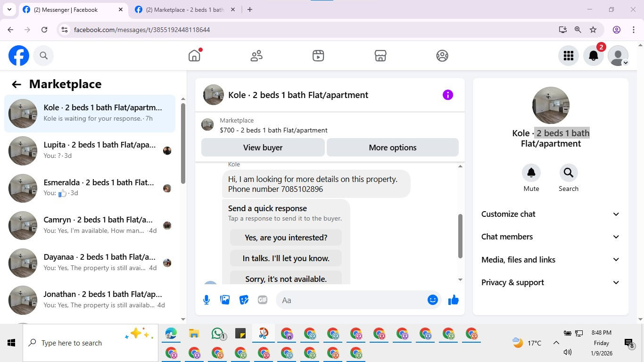Open the Esmeralda conversation
The image size is (644, 362).
point(90,188)
